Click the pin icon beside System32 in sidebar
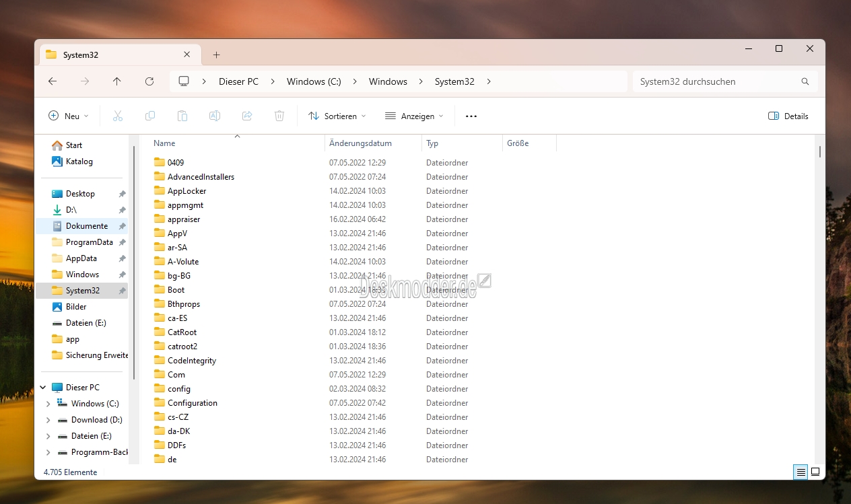 click(x=122, y=291)
